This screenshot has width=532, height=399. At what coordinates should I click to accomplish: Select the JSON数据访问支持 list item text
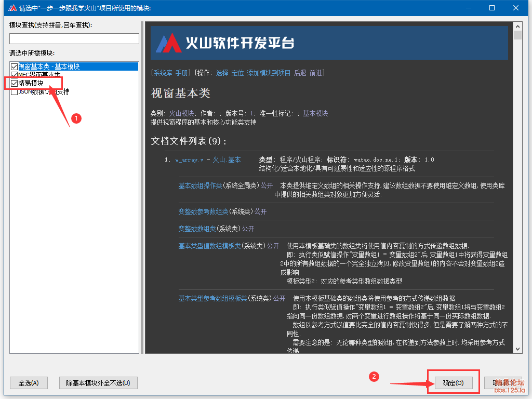click(44, 91)
